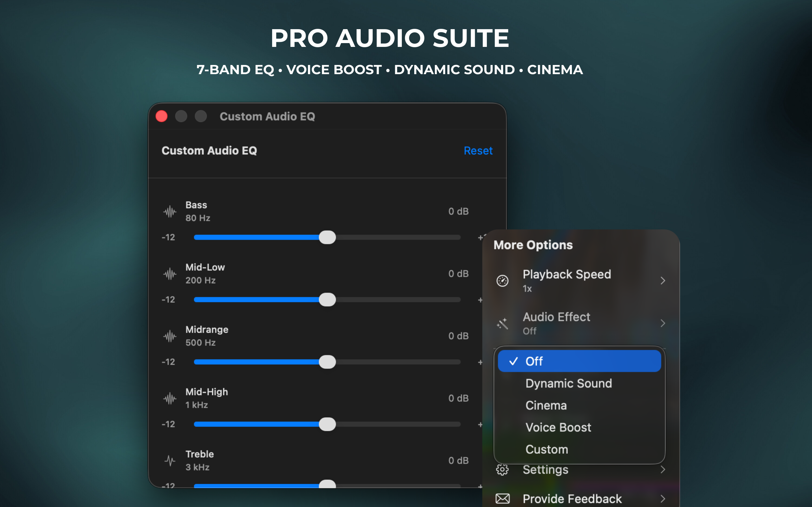Click the Audio Effect magic wand icon
The height and width of the screenshot is (507, 812).
point(502,323)
